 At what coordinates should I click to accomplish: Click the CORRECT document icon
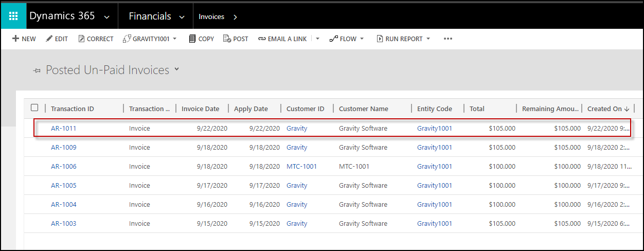click(81, 39)
